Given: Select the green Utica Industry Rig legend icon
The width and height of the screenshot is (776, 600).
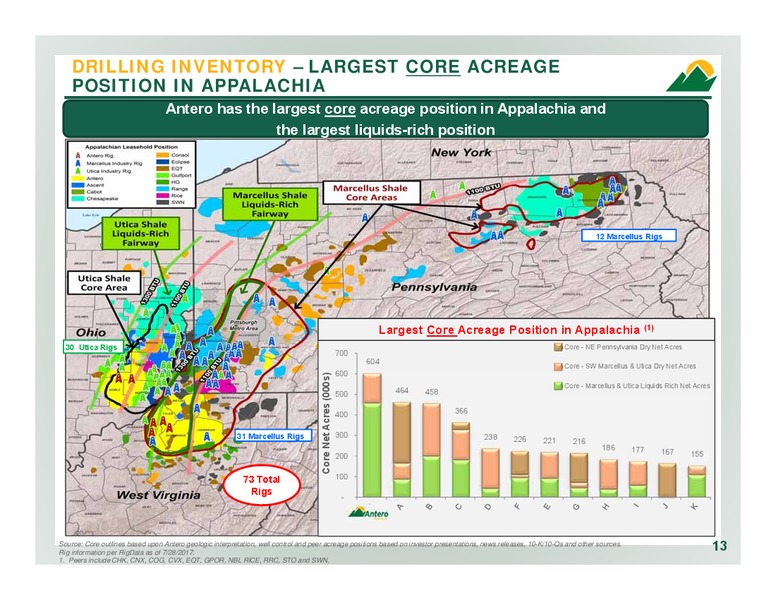Looking at the screenshot, I should pyautogui.click(x=78, y=171).
